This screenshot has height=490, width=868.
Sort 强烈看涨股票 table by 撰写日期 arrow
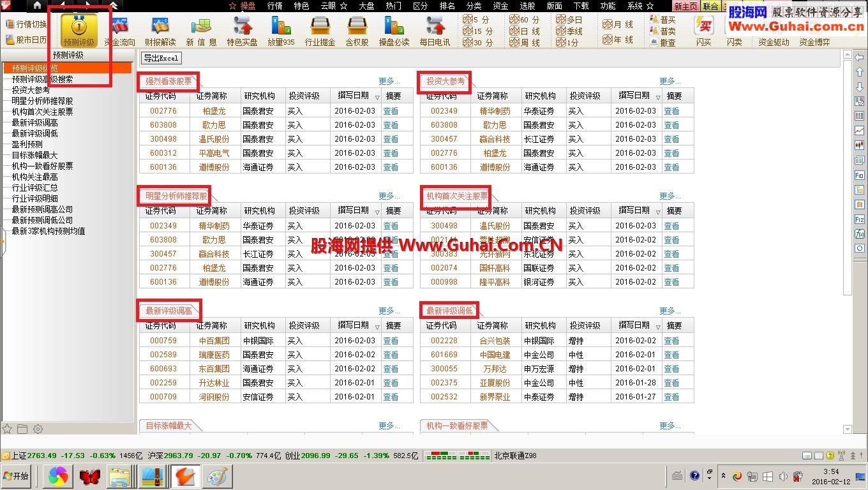point(377,97)
